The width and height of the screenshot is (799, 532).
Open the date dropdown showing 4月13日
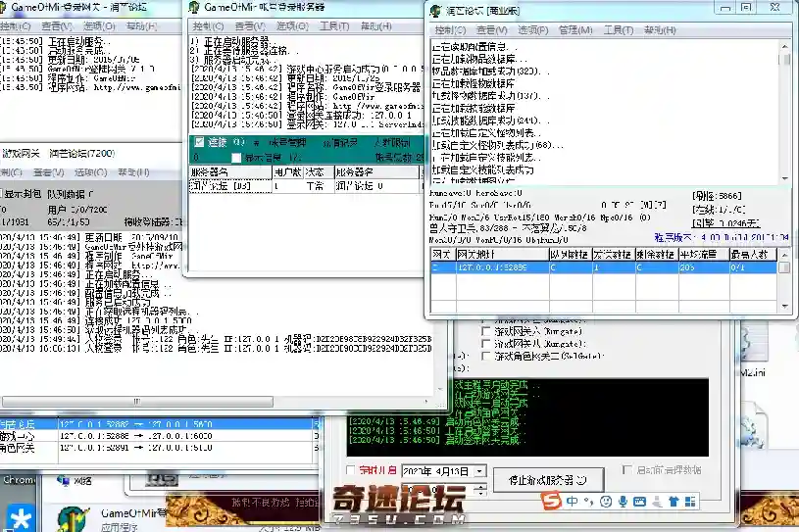479,471
